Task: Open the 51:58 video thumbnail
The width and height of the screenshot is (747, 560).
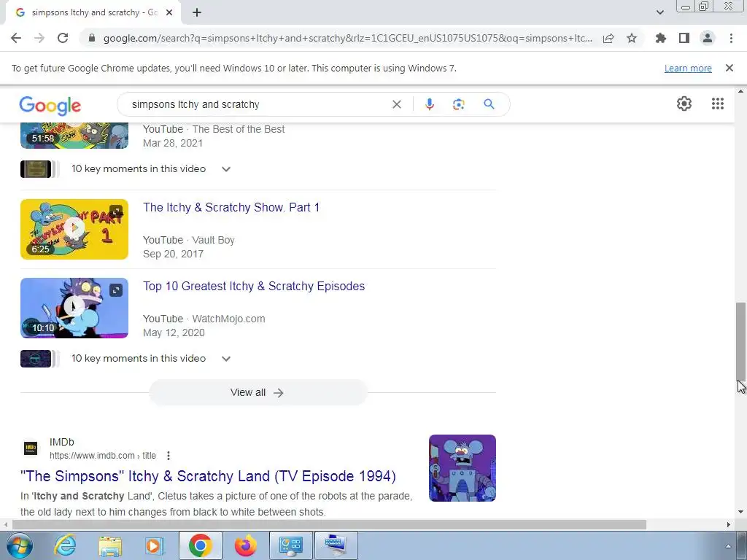Action: 74,136
